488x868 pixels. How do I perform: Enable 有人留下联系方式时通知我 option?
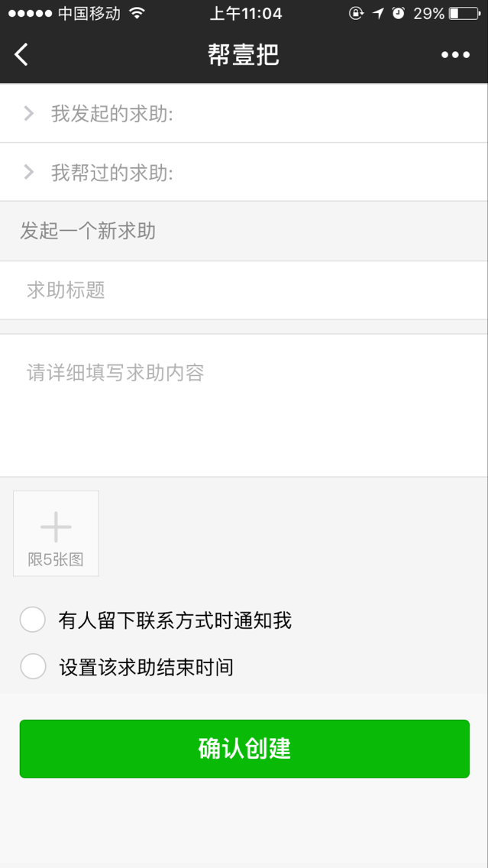(x=33, y=620)
